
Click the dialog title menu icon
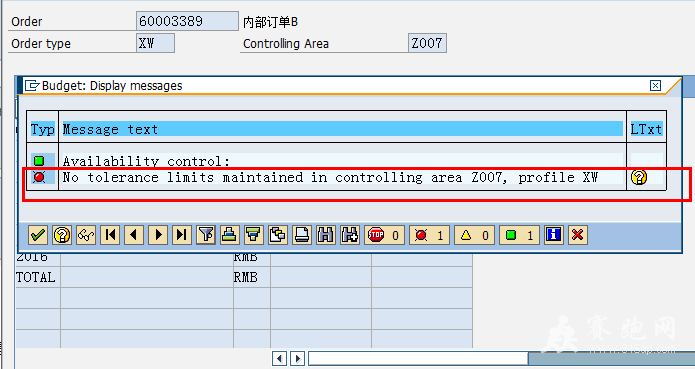pos(31,85)
